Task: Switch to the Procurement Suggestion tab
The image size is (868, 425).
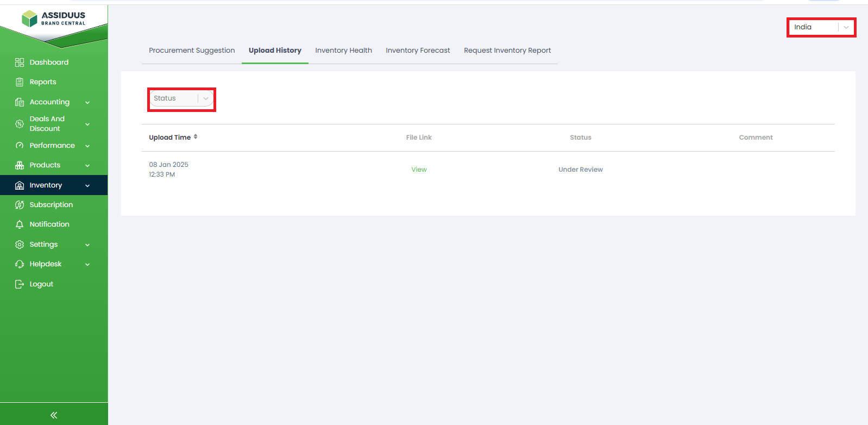Action: 192,51
